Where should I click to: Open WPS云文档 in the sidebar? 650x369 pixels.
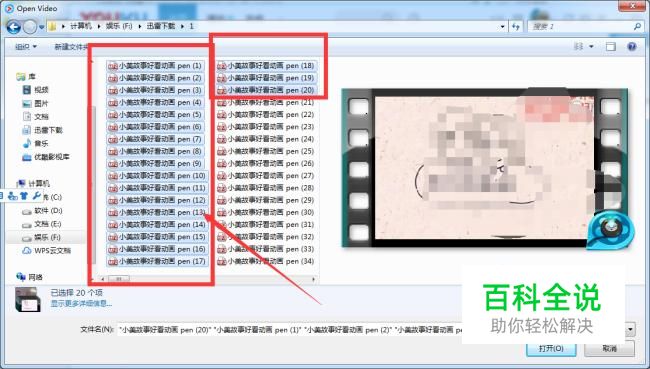click(x=46, y=251)
